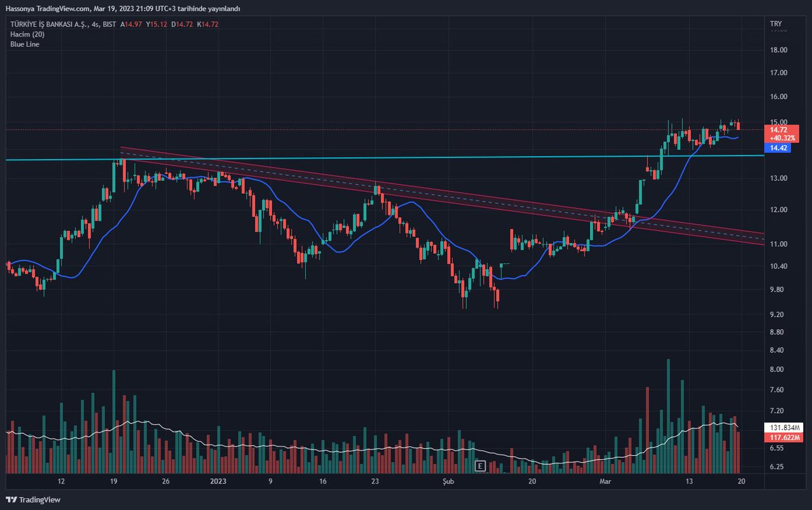Click the Hassonya publisher header text
Screen dimensions: 812x510
point(122,8)
